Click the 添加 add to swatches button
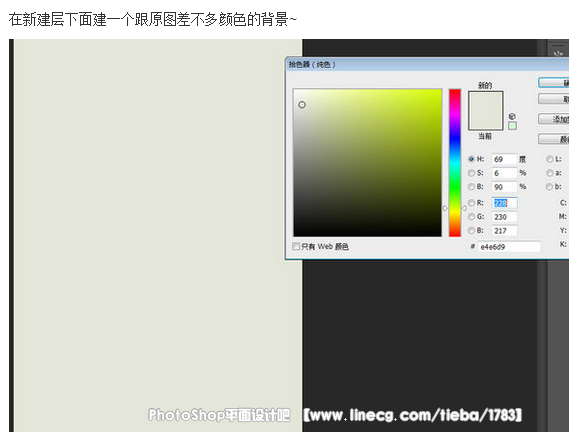Screen dimensions: 572x432 (x=553, y=119)
